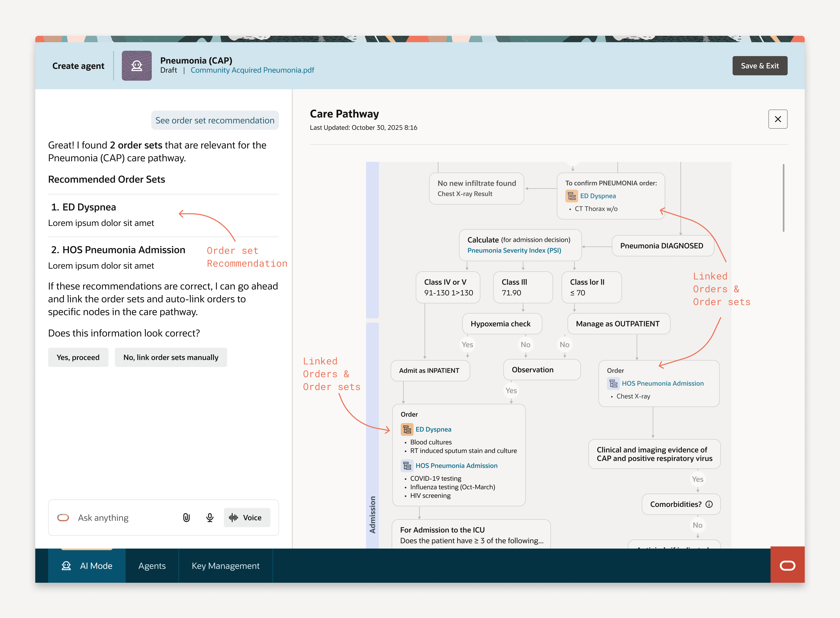
Task: Open the Agents tab
Action: pos(152,566)
